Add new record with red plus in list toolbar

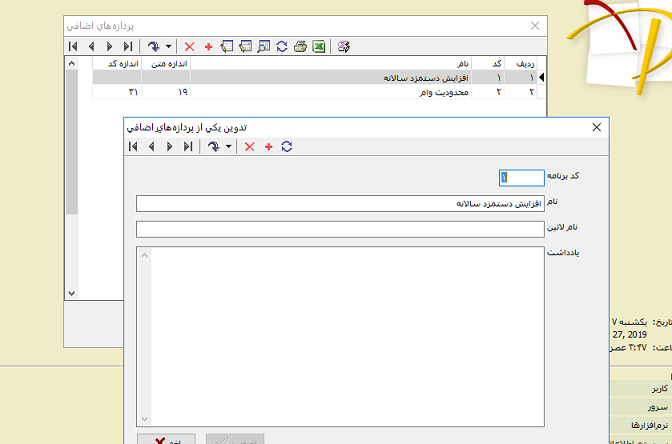[209, 47]
